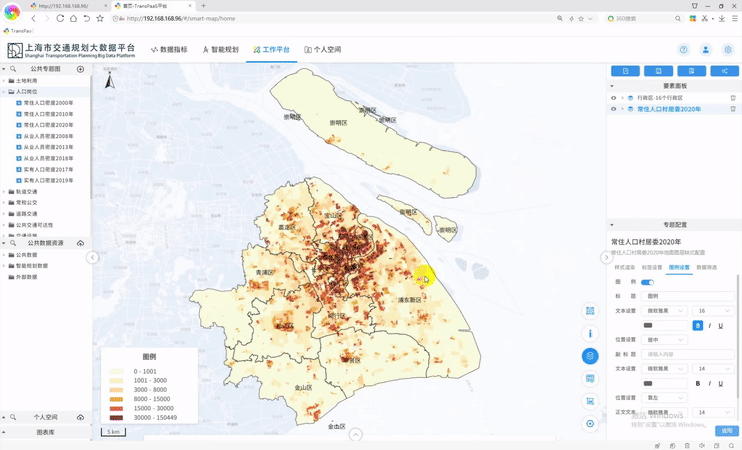Expand the 轨道交通 folder in the tree
The image size is (742, 450).
(26, 191)
